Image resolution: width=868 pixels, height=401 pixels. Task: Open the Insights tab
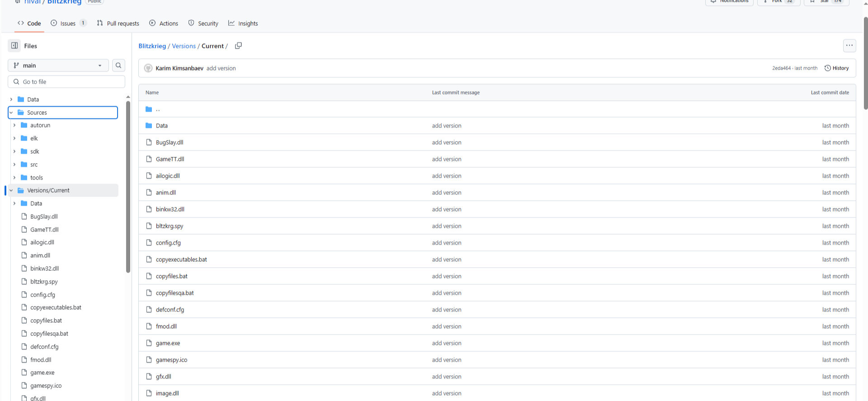(x=243, y=24)
